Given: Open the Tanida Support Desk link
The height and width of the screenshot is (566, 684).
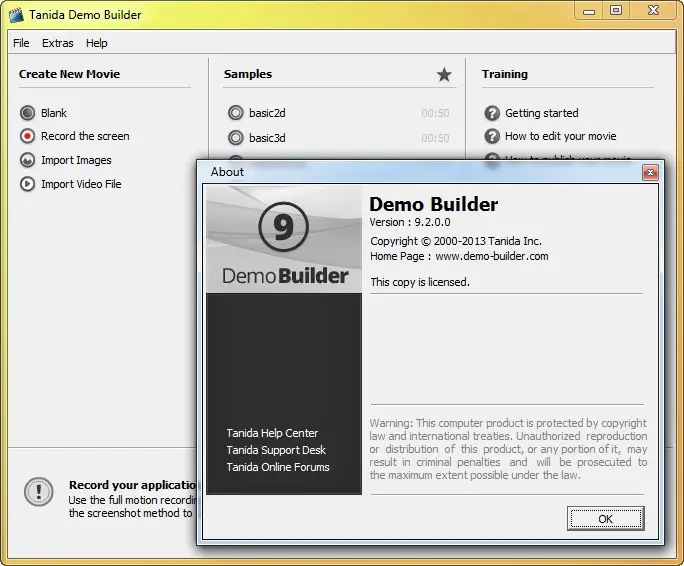Looking at the screenshot, I should tap(276, 450).
